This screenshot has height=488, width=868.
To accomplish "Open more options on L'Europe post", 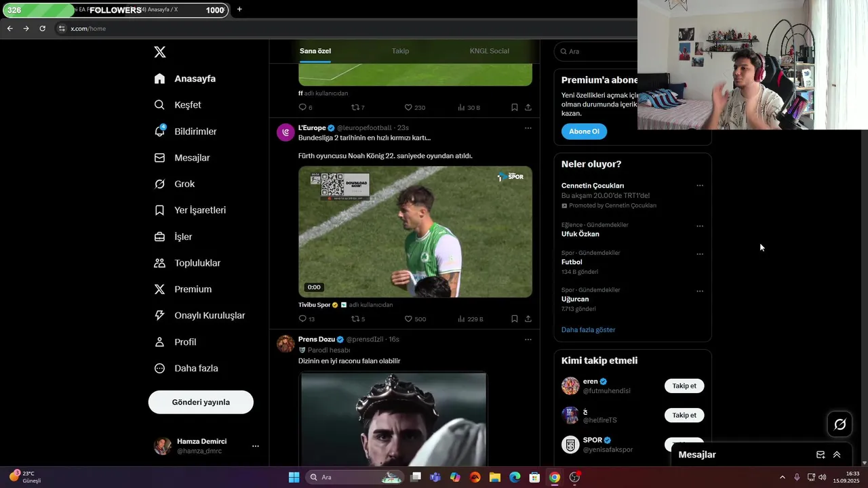I will coord(528,128).
